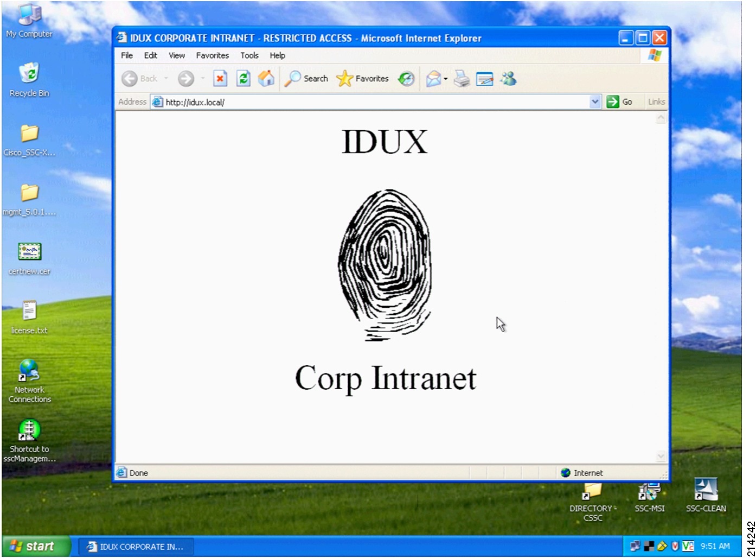Click the IDUX CORPORATE IN... taskbar button
The height and width of the screenshot is (558, 756).
136,547
